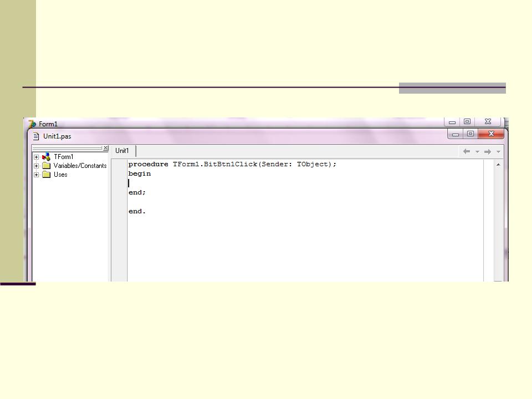Close the Unit1.pas editor window
This screenshot has height=399, width=532.
pos(491,134)
